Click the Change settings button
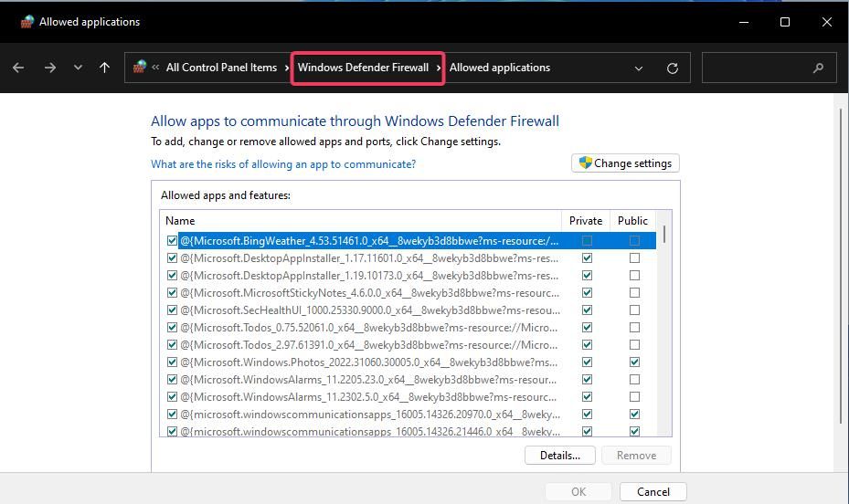 [625, 163]
